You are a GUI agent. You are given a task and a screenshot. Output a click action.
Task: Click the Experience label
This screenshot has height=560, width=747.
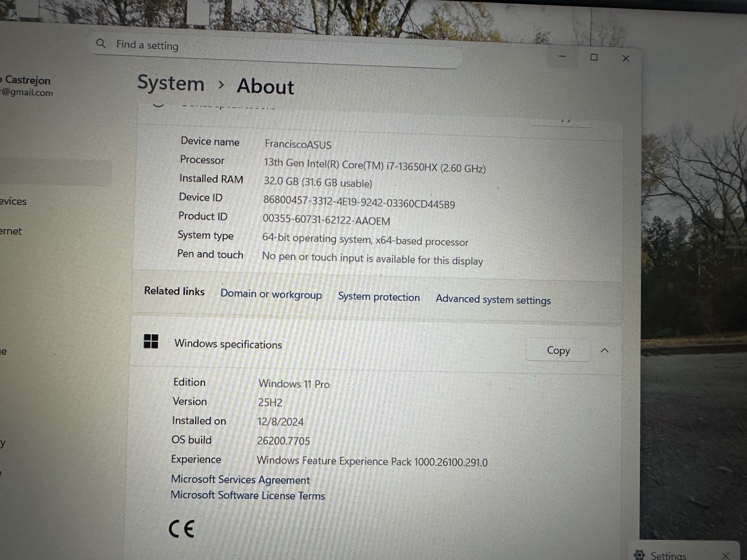pyautogui.click(x=196, y=459)
